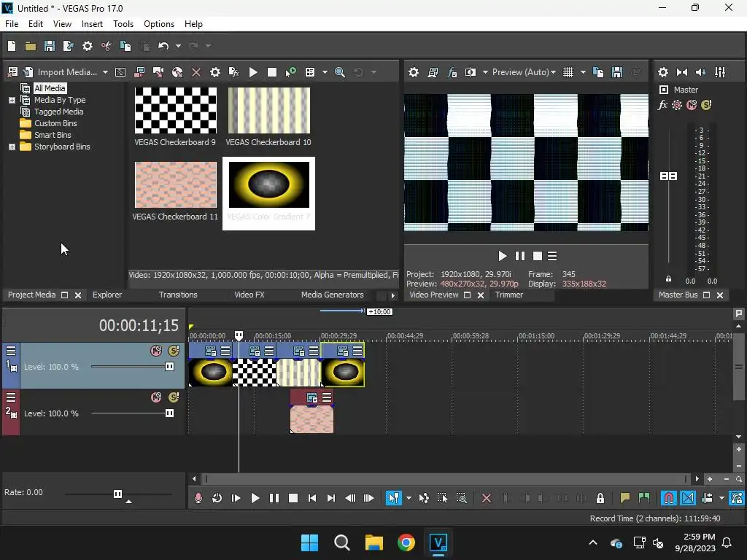This screenshot has height=560, width=747.
Task: Create a new project with New icon
Action: (12, 46)
